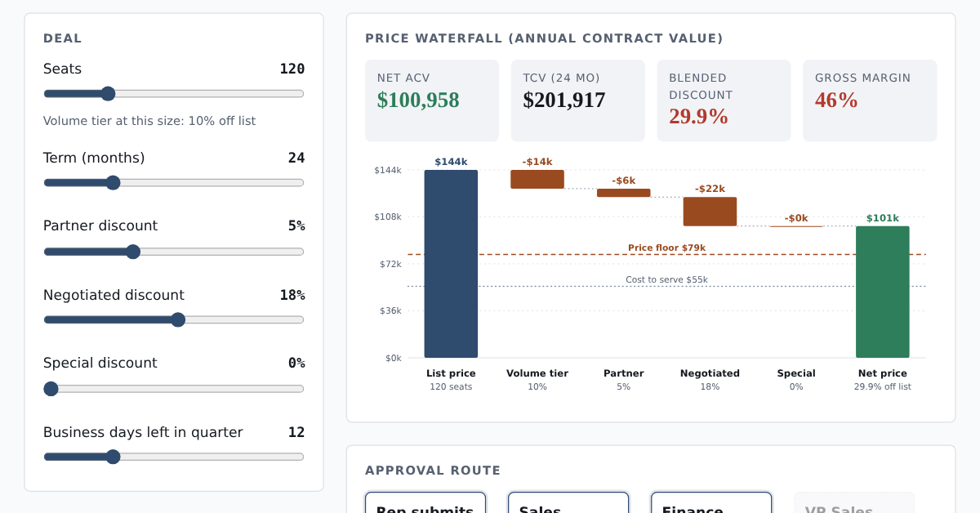This screenshot has height=513, width=980.
Task: Adjust Business days left in quarter slider
Action: (174, 457)
